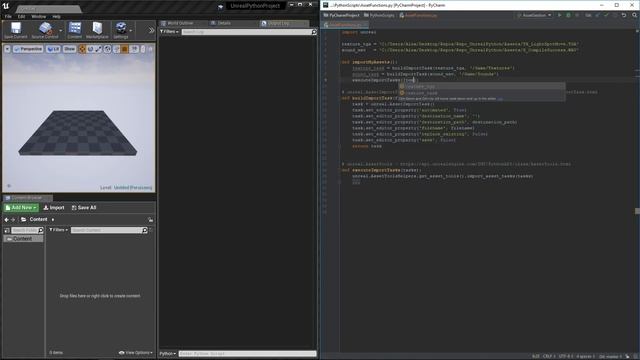
Task: Click the Import button
Action: pos(54,207)
